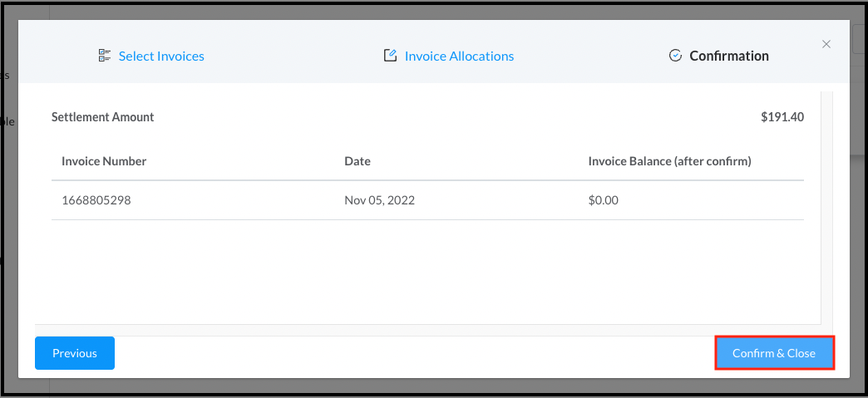Click the Confirmation checkmark icon
This screenshot has height=398, width=868.
tap(675, 56)
